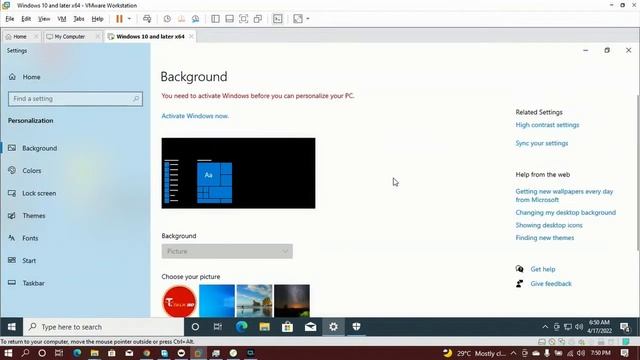640x360 pixels.
Task: Click the console view toolbar icon
Action: (278, 19)
